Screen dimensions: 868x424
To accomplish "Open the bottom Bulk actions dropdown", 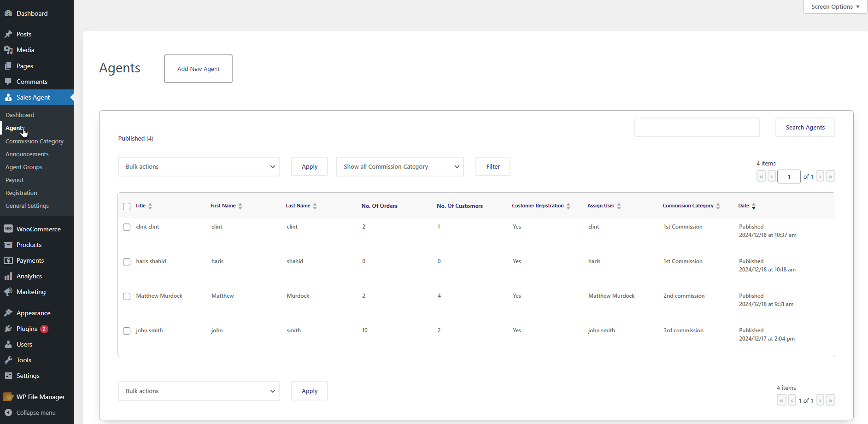I will (x=199, y=391).
